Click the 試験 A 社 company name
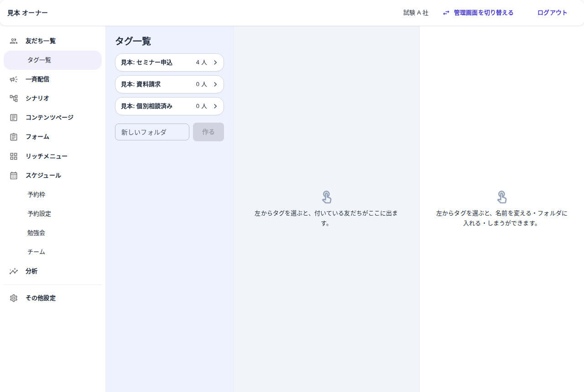The height and width of the screenshot is (392, 584). [x=416, y=13]
